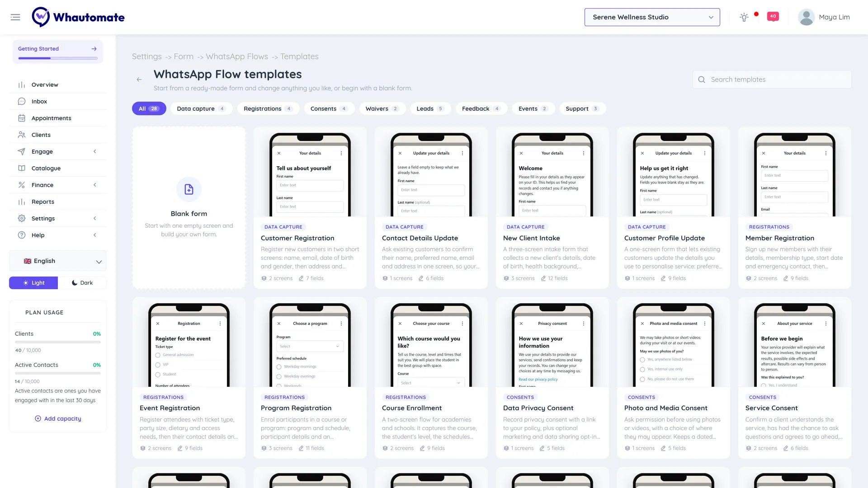This screenshot has width=868, height=488.
Task: Click the Whautomate logo
Action: [x=78, y=17]
